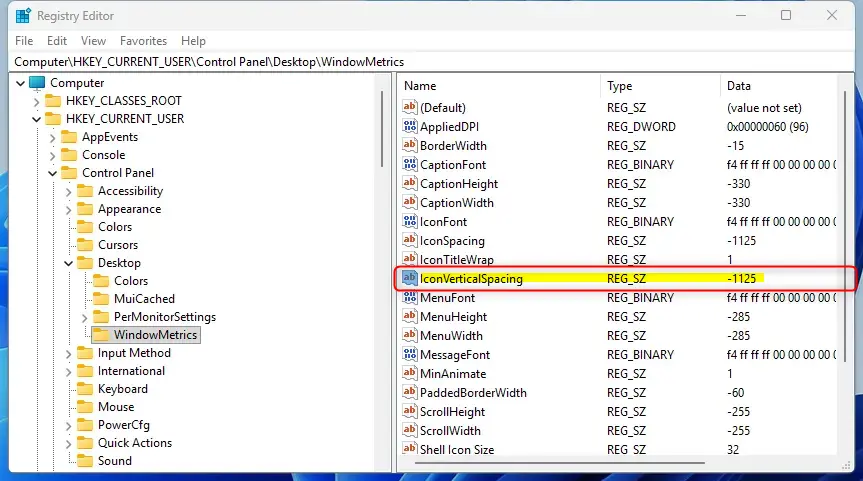Click the Accessibility folder icon
Viewport: 863px width, 481px height.
tap(85, 191)
